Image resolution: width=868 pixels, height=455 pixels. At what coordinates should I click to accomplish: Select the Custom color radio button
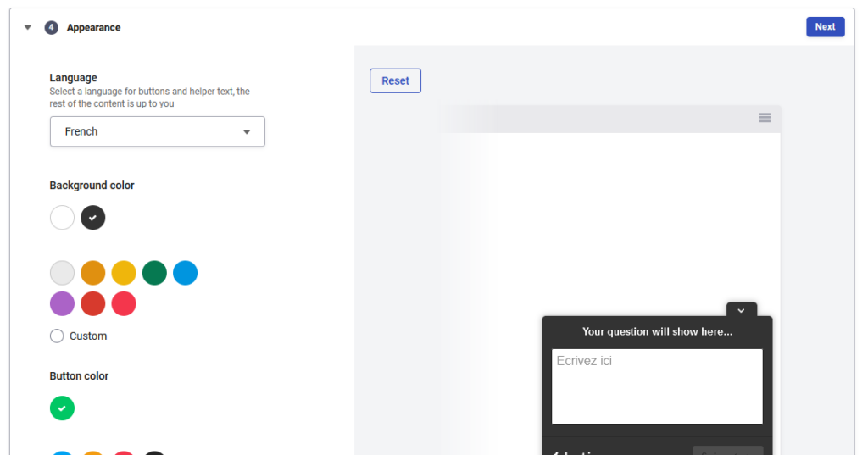coord(57,336)
